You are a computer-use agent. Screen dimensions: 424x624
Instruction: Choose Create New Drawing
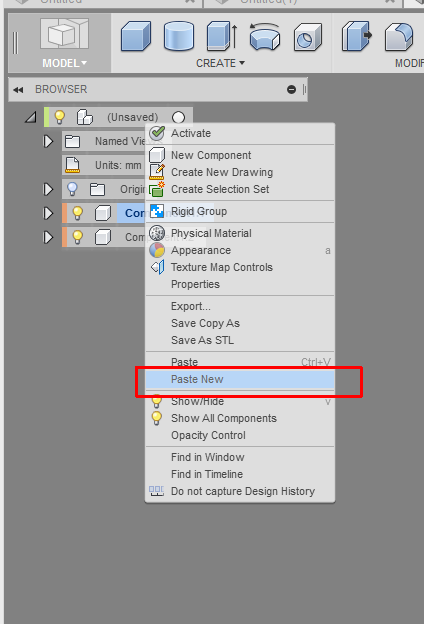tap(240, 172)
